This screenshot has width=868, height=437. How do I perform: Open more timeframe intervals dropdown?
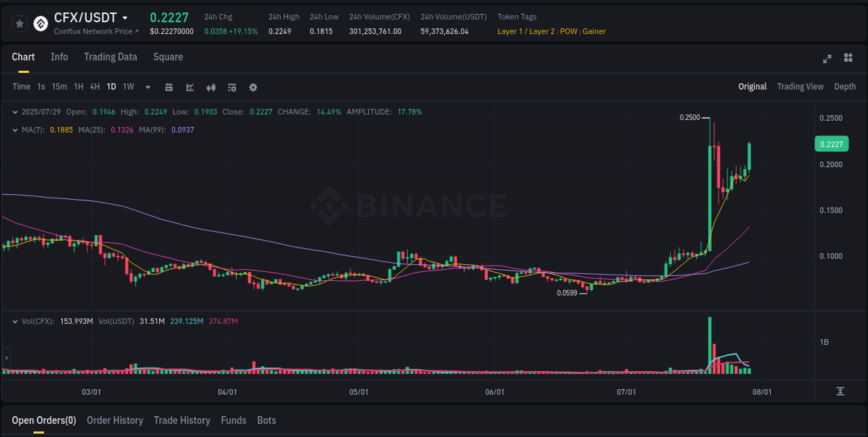(x=147, y=87)
